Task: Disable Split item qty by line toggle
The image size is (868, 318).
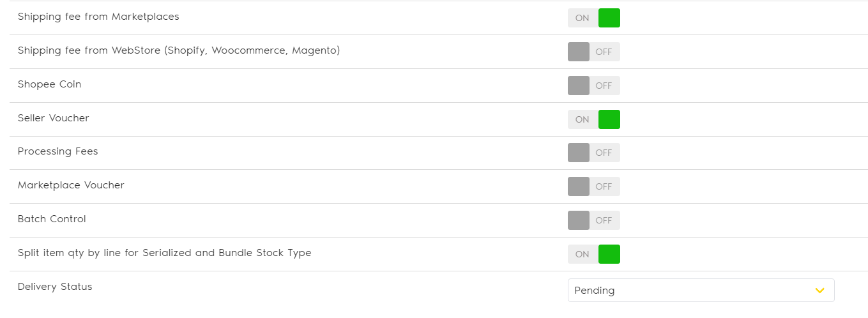Action: point(593,254)
